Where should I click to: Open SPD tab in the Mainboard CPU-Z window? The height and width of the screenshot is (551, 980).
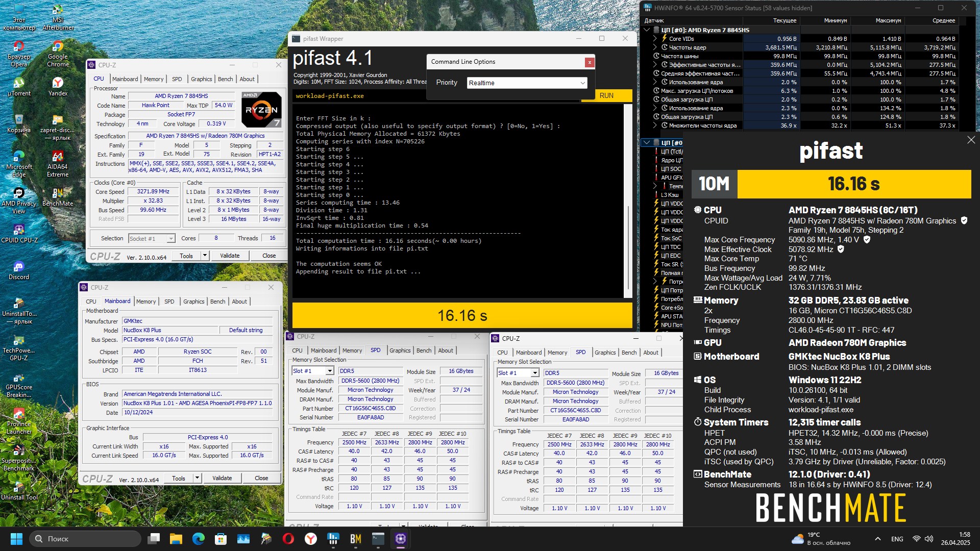tap(169, 302)
